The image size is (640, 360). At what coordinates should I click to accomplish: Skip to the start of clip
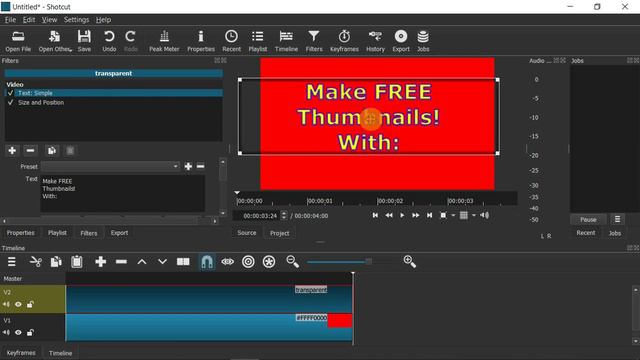(x=375, y=215)
